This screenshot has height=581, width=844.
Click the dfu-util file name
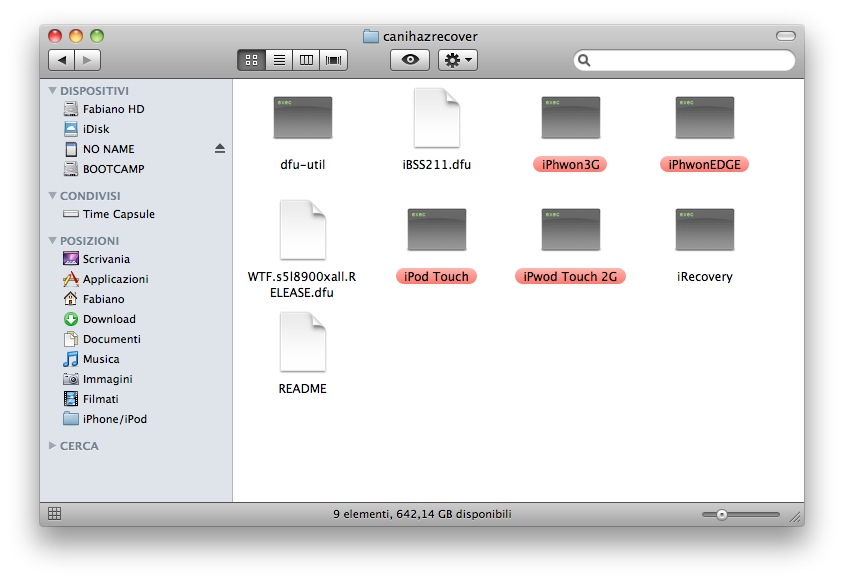(x=303, y=164)
